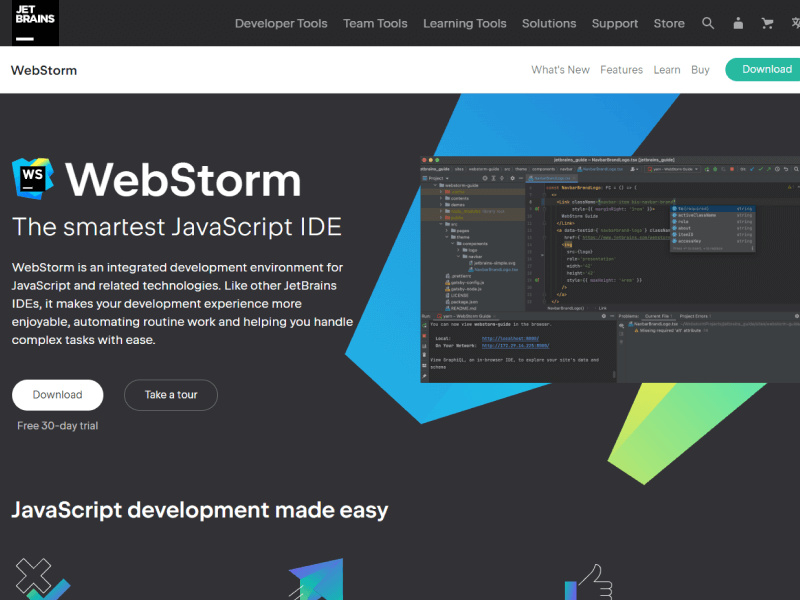Click the WebStorm product title in sub-header

[44, 70]
